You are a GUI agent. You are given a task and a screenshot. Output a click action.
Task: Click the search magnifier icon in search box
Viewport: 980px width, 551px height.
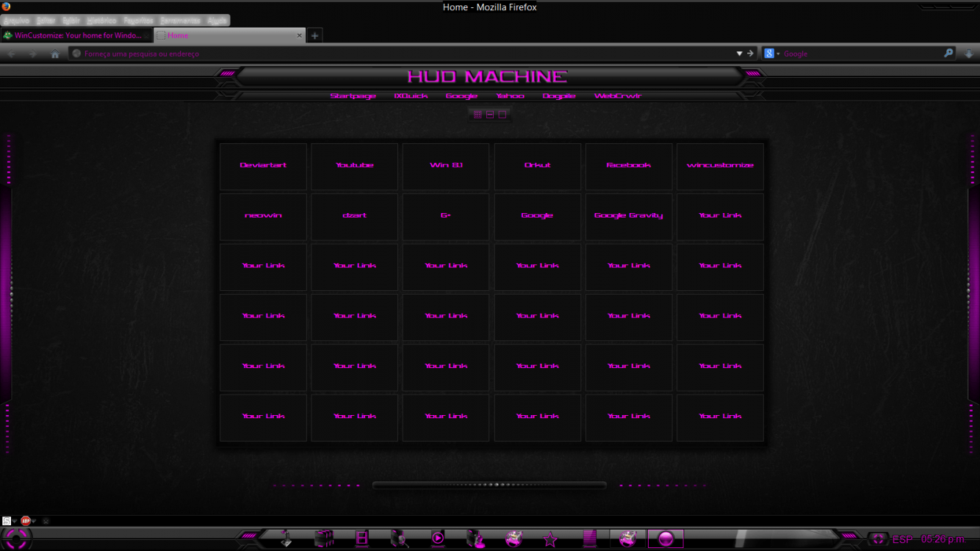948,53
